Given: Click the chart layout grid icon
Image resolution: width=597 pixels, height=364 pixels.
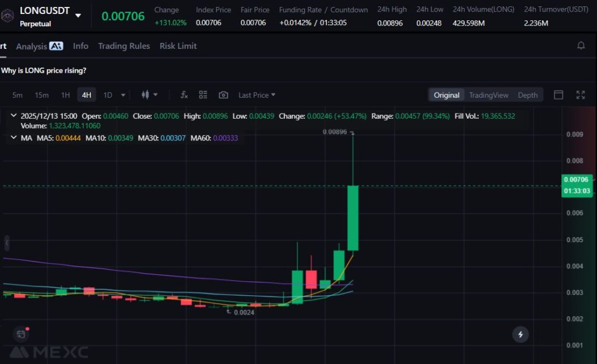Looking at the screenshot, I should 203,95.
